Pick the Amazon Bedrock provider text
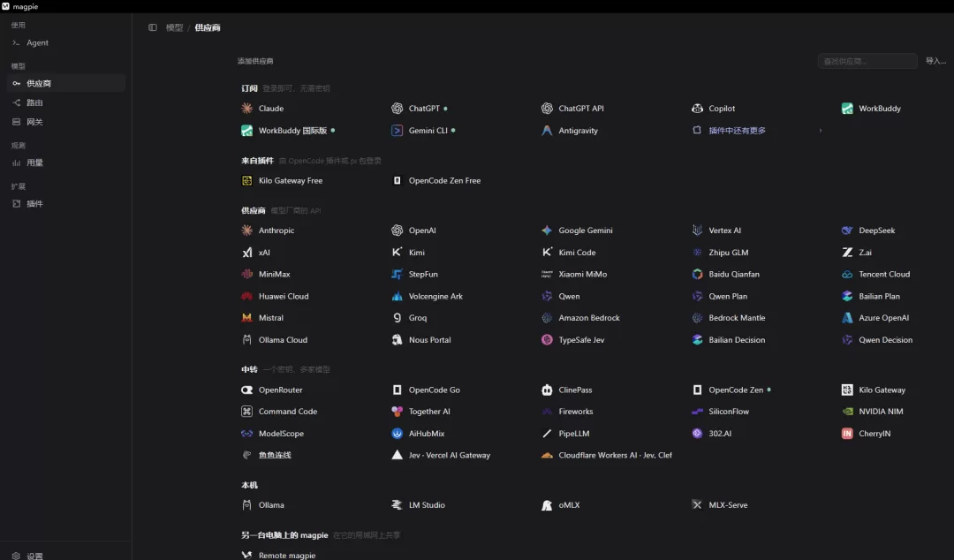 click(589, 318)
